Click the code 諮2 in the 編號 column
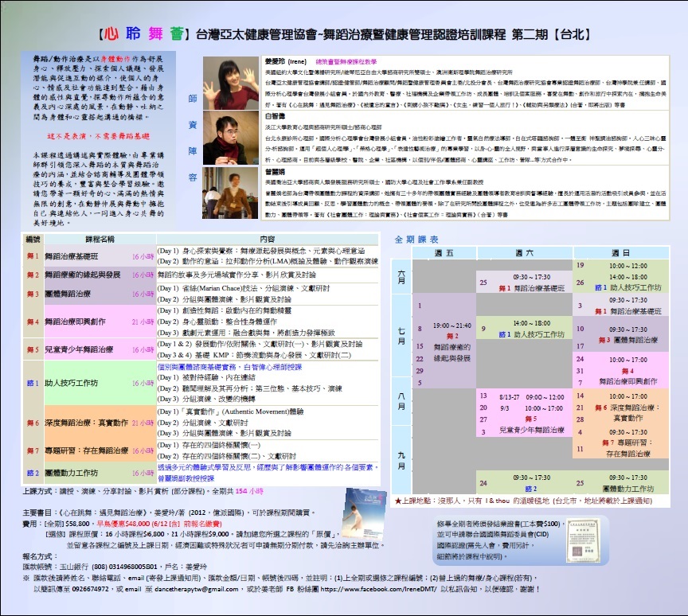This screenshot has height=616, width=688. [33, 473]
